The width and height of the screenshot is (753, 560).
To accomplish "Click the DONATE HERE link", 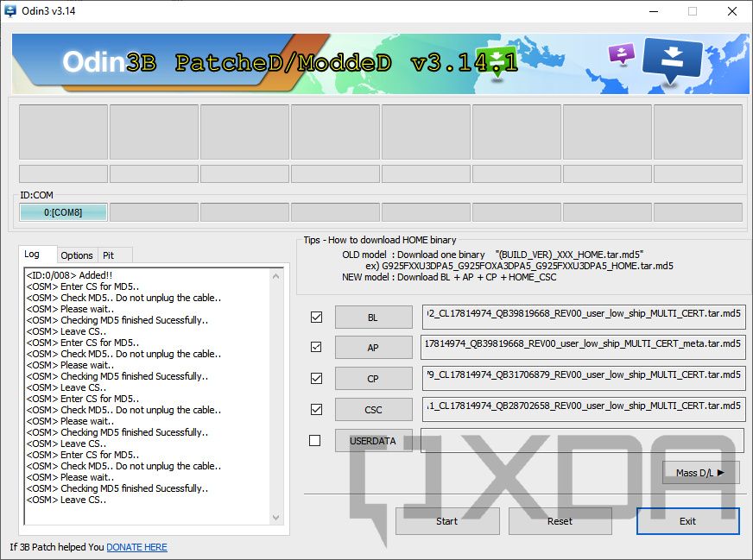I will (x=136, y=546).
